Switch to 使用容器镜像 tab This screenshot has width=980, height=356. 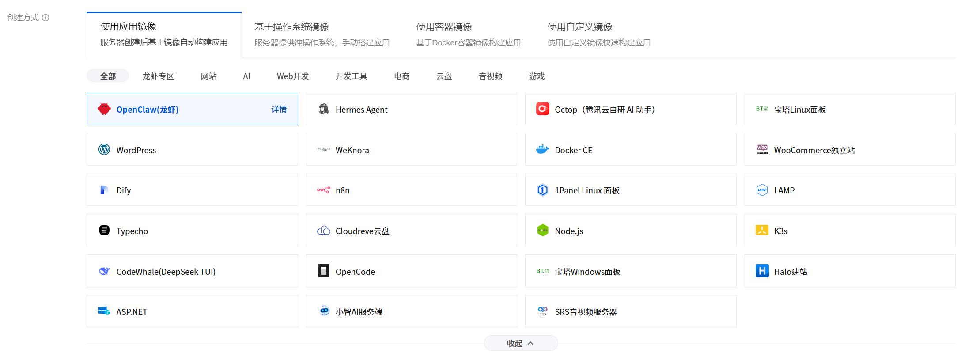(x=468, y=34)
